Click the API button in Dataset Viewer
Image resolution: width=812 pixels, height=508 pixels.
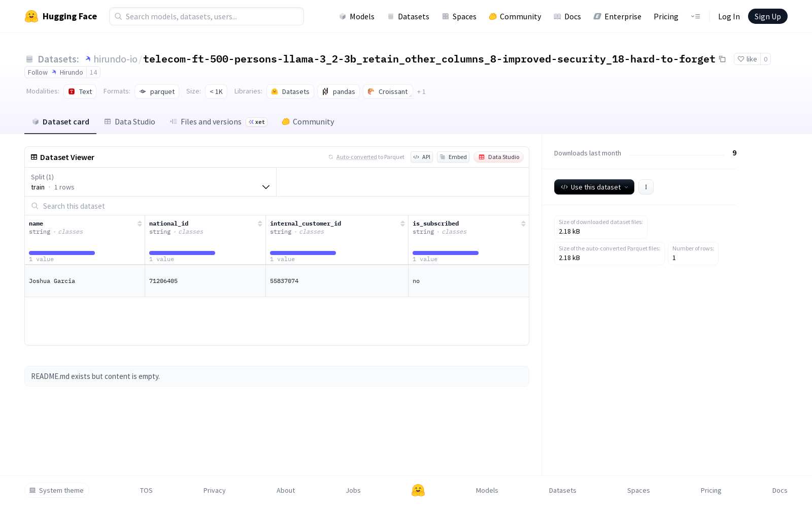(x=422, y=157)
